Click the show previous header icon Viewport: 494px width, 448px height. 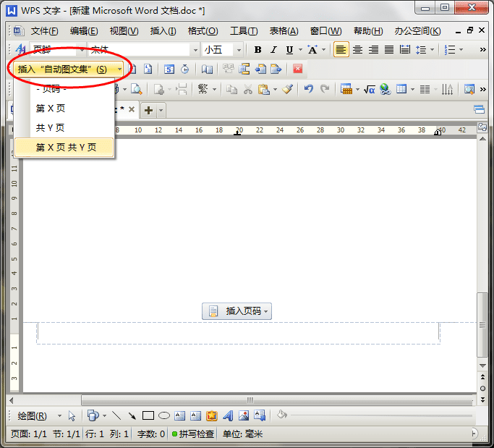pos(260,69)
